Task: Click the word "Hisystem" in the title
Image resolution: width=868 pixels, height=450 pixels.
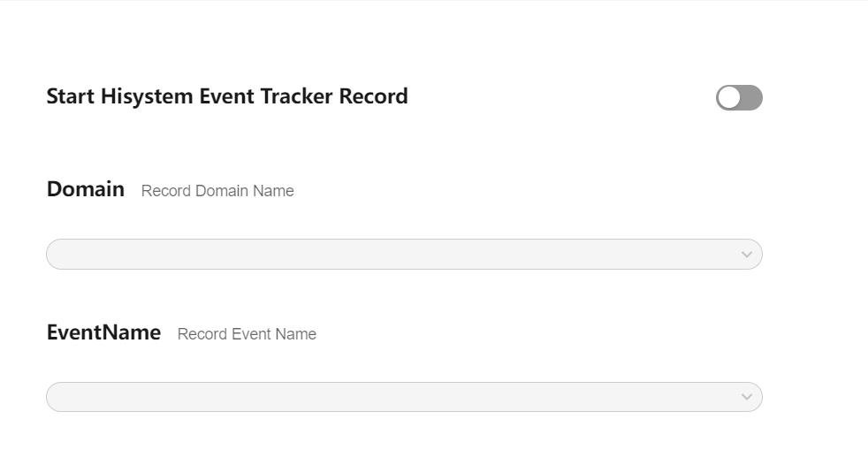Action: pyautogui.click(x=147, y=96)
